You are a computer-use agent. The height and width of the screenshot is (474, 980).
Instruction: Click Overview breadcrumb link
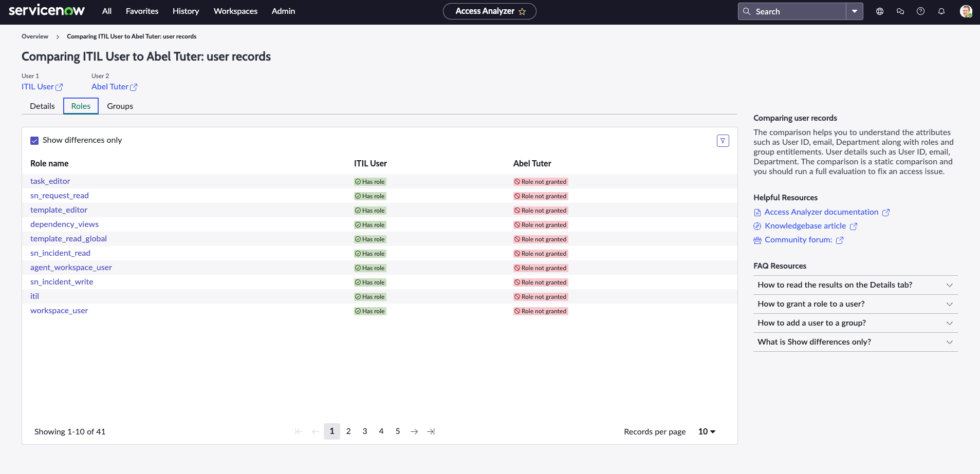pos(35,36)
